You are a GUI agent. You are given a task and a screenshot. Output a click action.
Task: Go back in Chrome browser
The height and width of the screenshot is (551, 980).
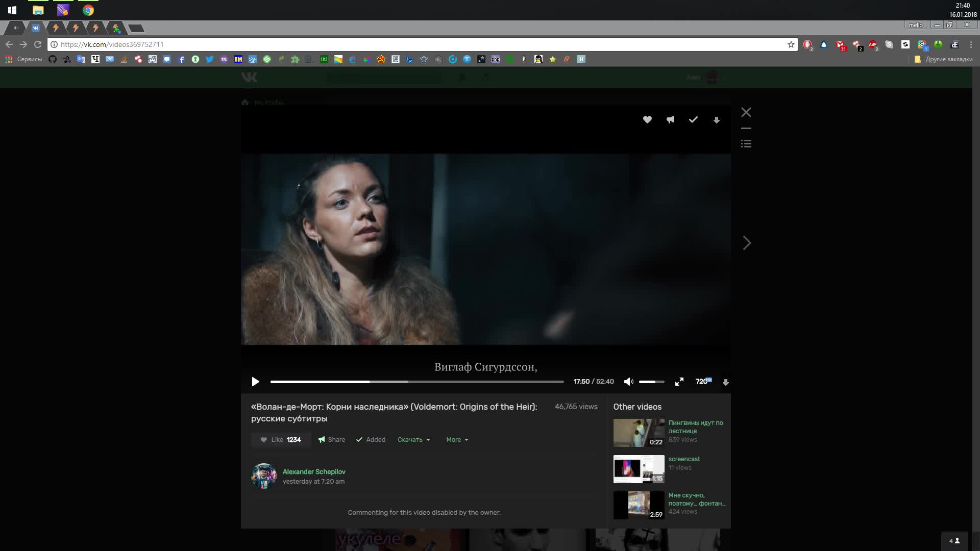click(9, 44)
